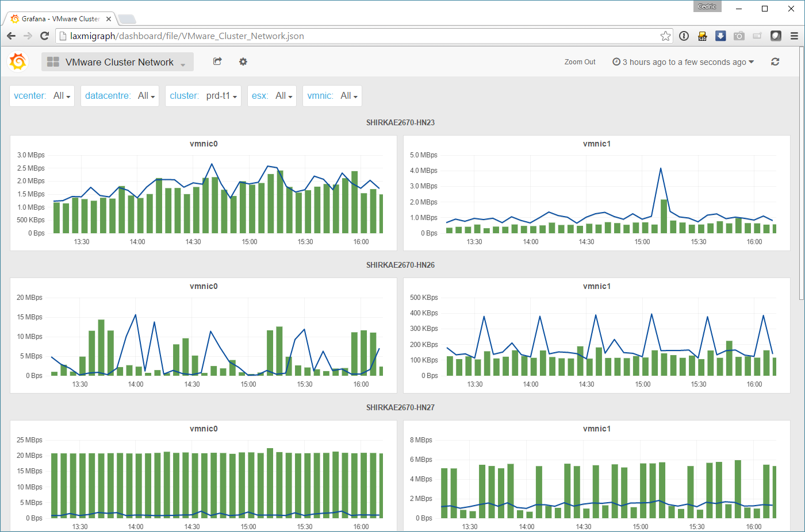Open the cluster prd-t1 dropdown

point(221,96)
